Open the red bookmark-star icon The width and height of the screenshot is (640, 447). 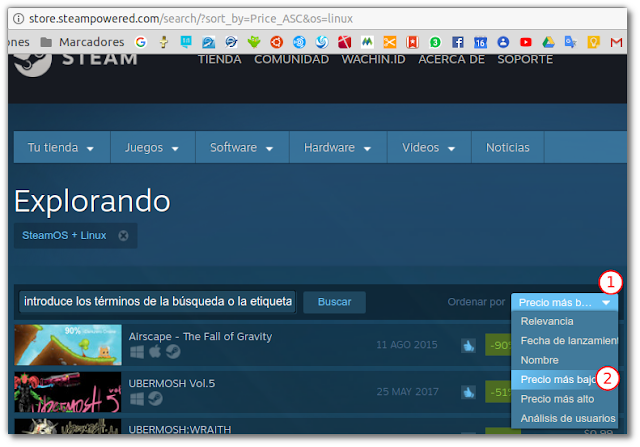(412, 42)
